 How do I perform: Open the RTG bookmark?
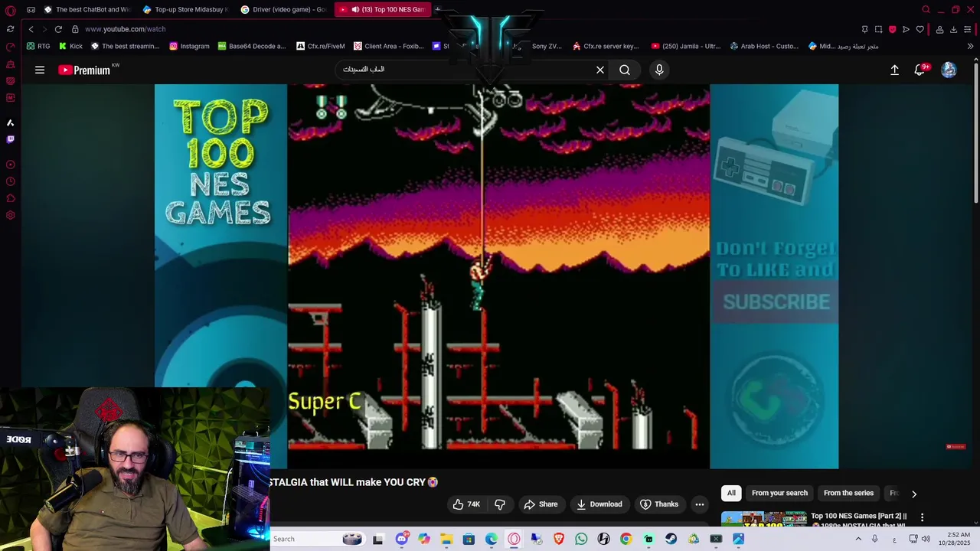click(38, 46)
